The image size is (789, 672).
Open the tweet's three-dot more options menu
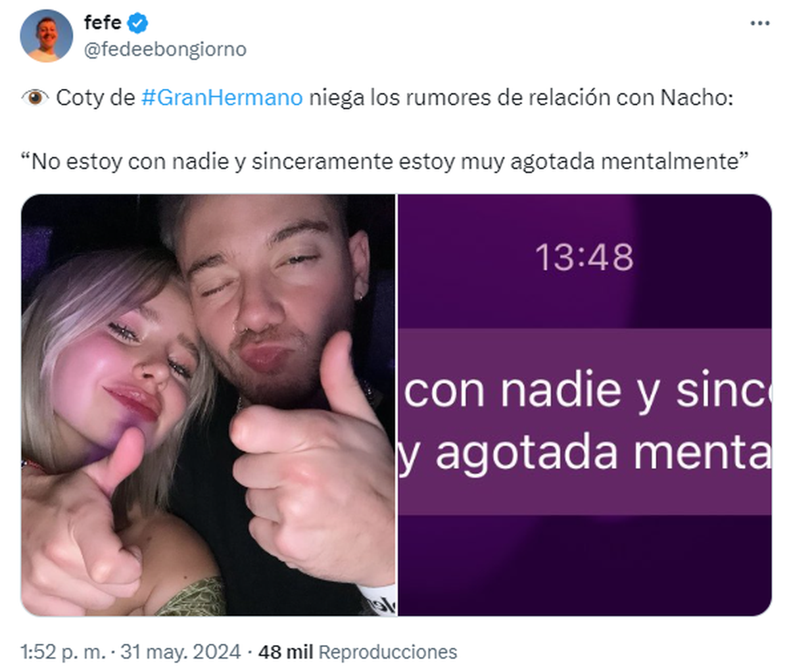[759, 24]
